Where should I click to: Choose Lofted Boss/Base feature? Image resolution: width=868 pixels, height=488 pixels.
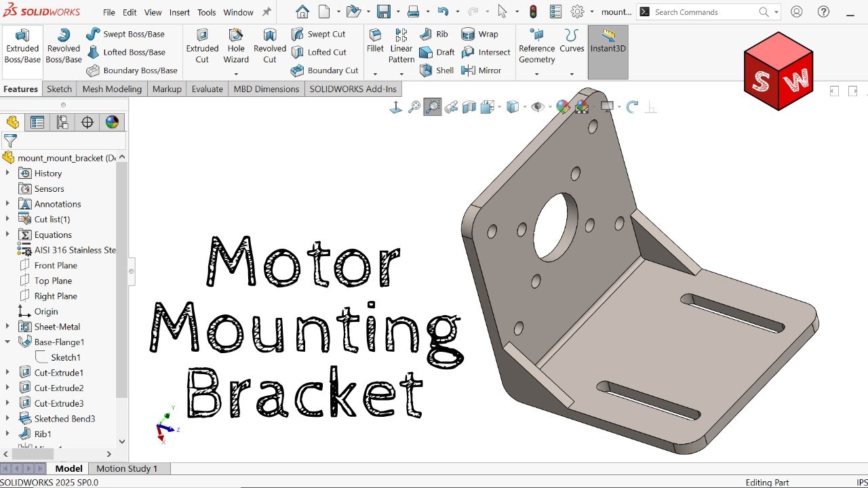tap(126, 52)
